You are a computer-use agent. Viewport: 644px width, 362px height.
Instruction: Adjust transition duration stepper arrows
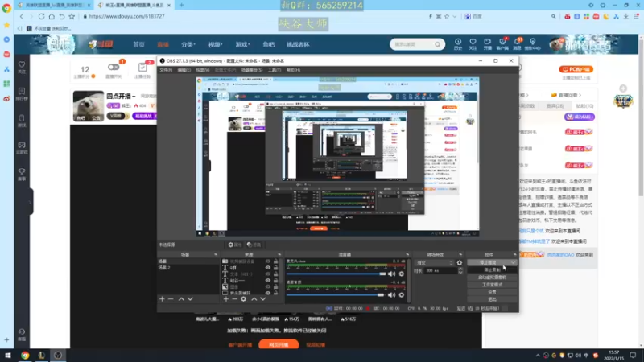(460, 271)
